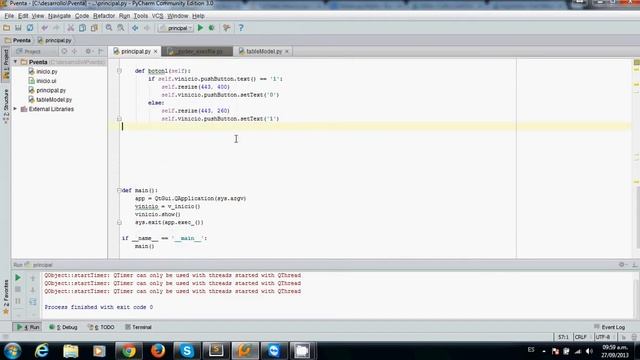
Task: Collapse the def main code fold marker
Action: click(x=119, y=190)
